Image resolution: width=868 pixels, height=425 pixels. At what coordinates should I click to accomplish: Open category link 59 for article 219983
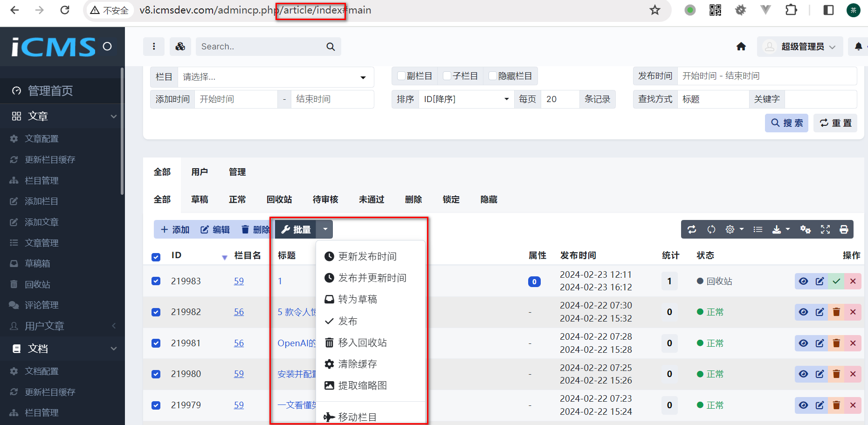tap(239, 281)
